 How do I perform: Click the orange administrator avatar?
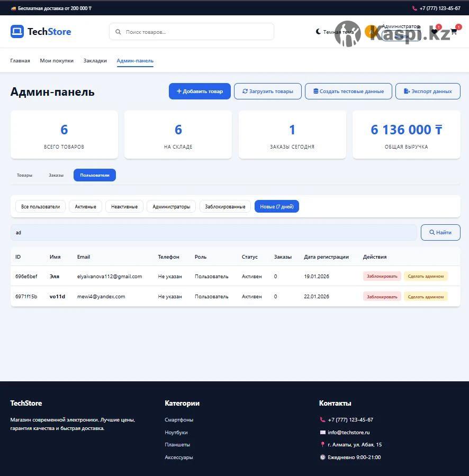[x=370, y=32]
